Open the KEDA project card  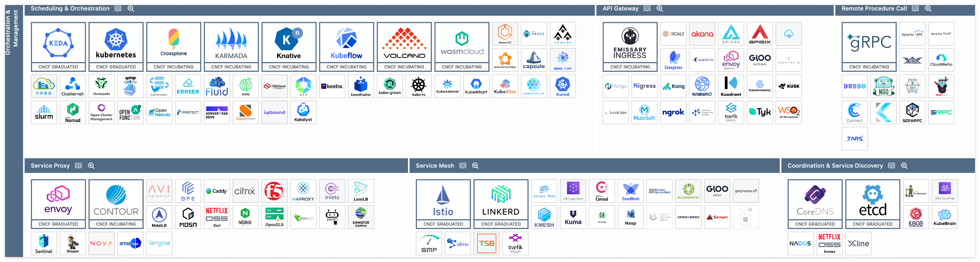tap(58, 47)
